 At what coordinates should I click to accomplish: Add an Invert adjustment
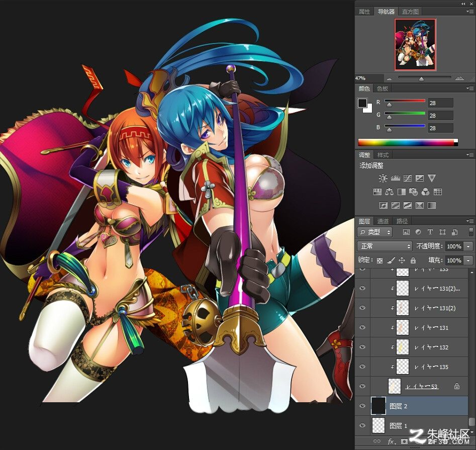pos(383,206)
